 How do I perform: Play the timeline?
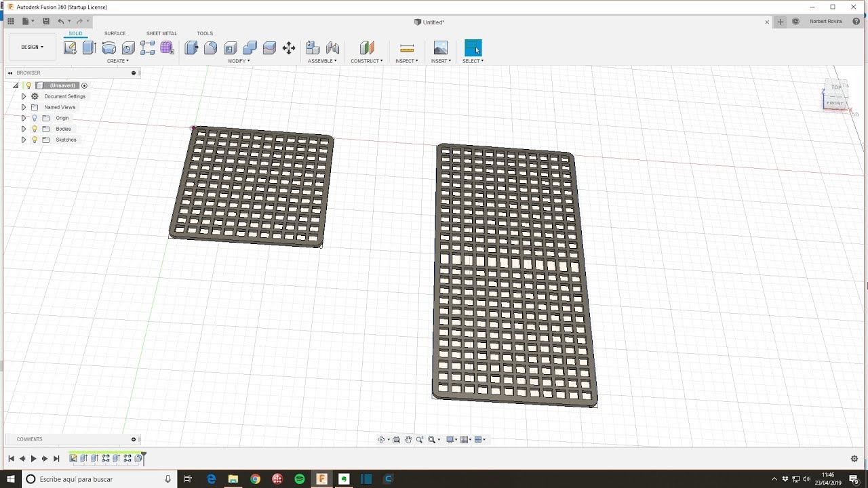(x=33, y=459)
